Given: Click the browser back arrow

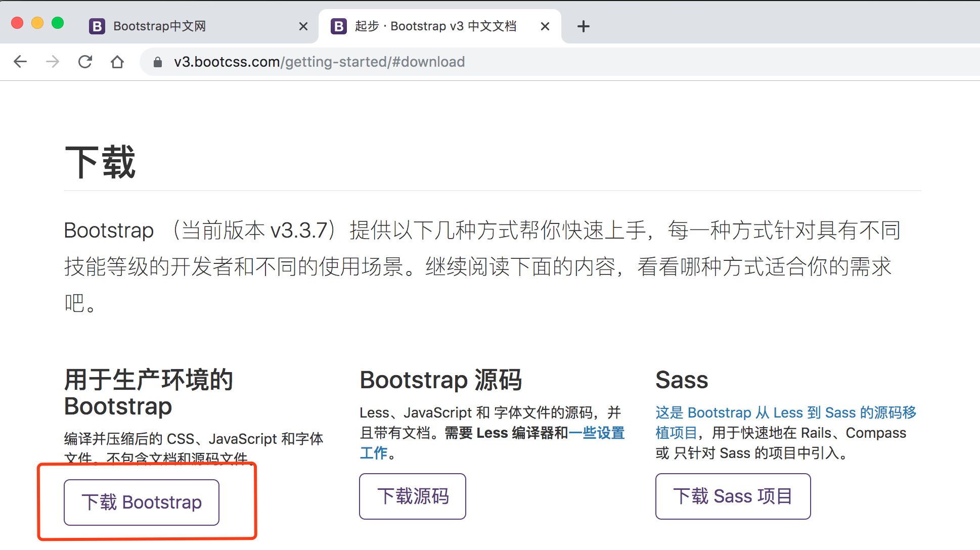Looking at the screenshot, I should (20, 62).
